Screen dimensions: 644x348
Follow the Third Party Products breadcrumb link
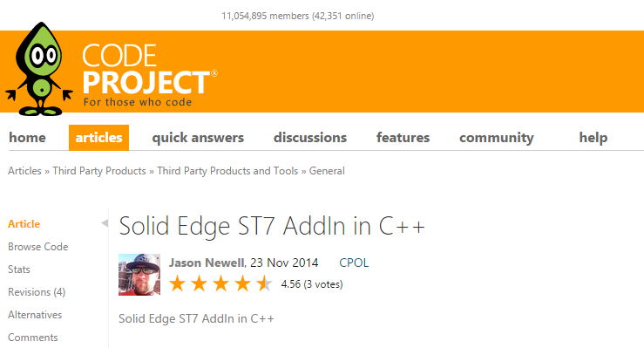tap(99, 171)
